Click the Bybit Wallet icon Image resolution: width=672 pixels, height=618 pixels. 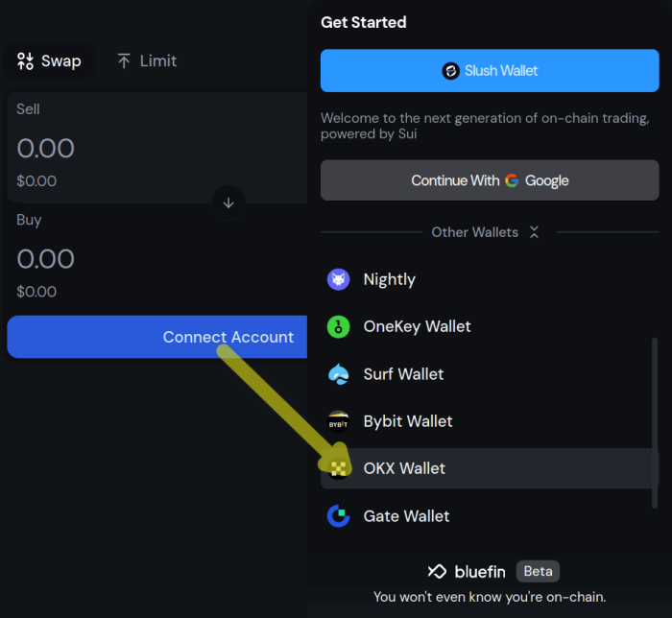338,421
